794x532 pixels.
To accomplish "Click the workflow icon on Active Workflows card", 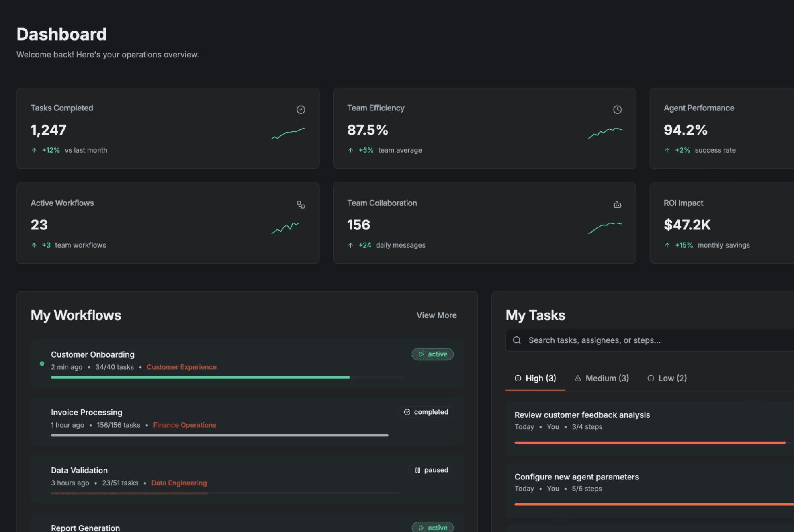I will (x=301, y=205).
